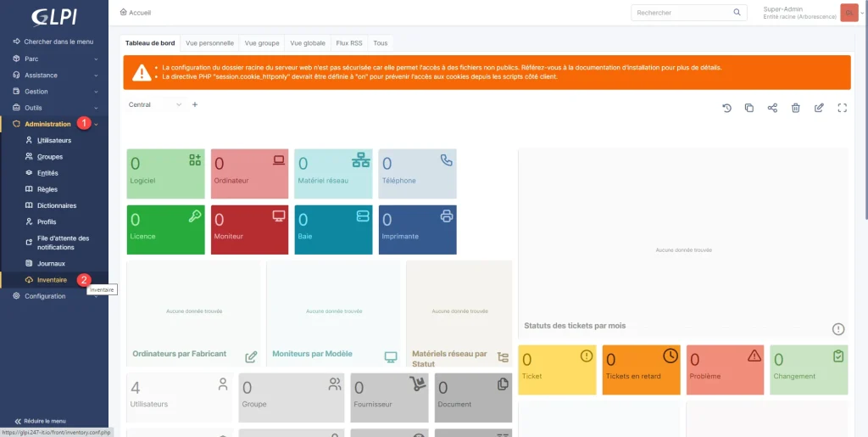
Task: Add a new dashboard with plus icon
Action: [195, 104]
